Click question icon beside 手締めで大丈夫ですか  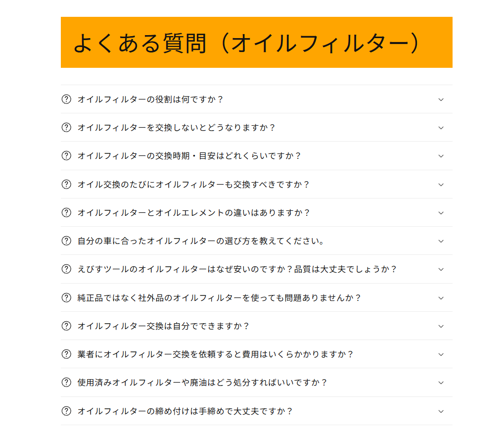coord(66,411)
